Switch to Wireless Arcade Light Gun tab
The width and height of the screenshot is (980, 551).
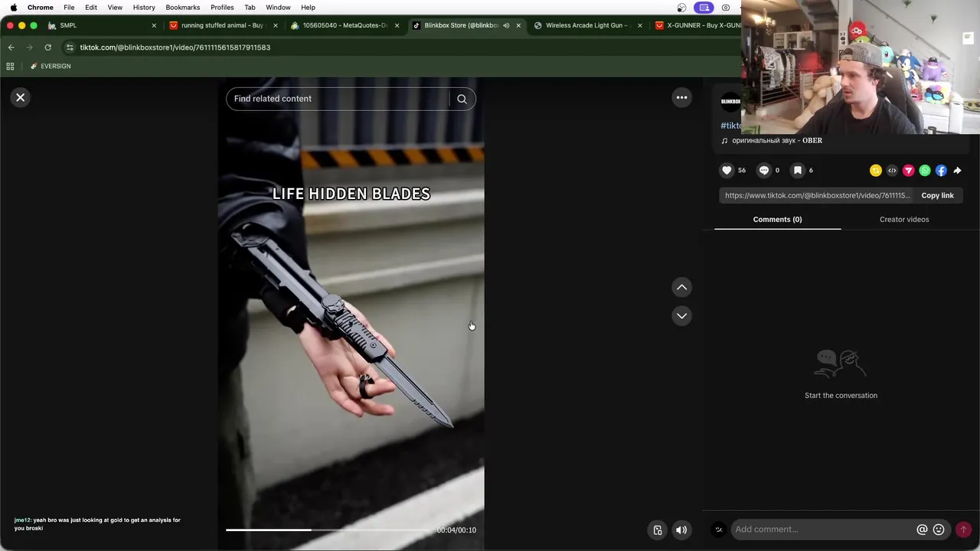pyautogui.click(x=587, y=25)
